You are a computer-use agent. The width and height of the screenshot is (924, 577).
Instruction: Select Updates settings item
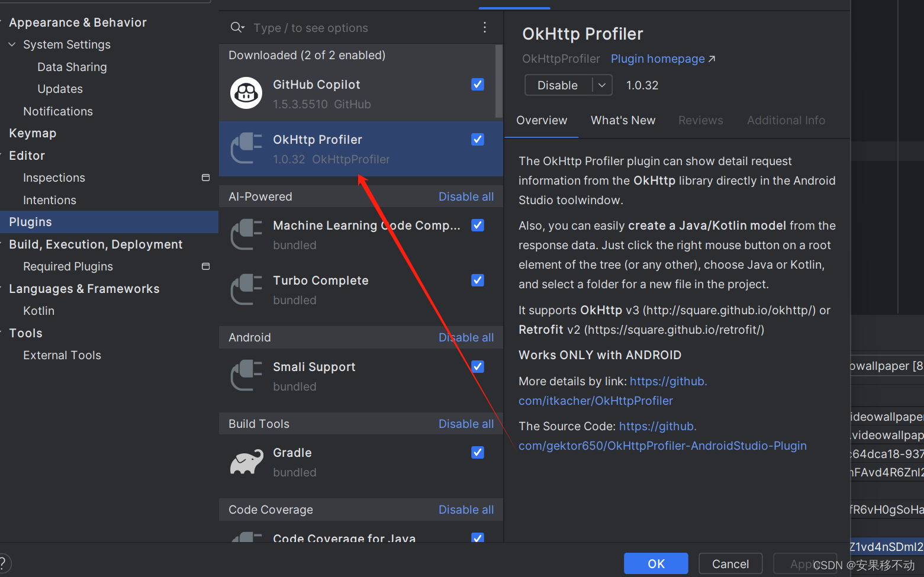tap(60, 89)
